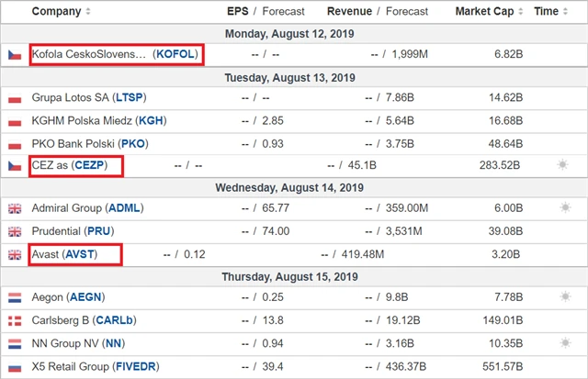The width and height of the screenshot is (588, 379).
Task: Click the Czech flag beside Kofola CeskoSlovensko
Action: [14, 55]
